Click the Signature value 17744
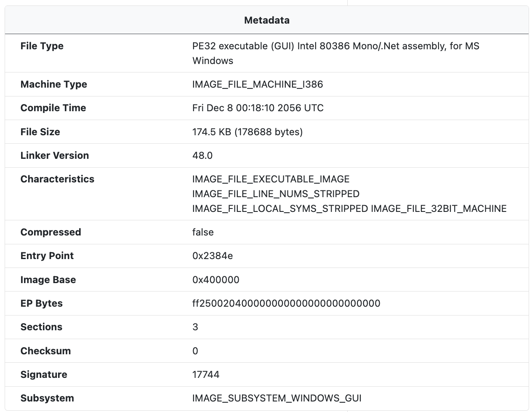Image resolution: width=532 pixels, height=412 pixels. pos(206,375)
